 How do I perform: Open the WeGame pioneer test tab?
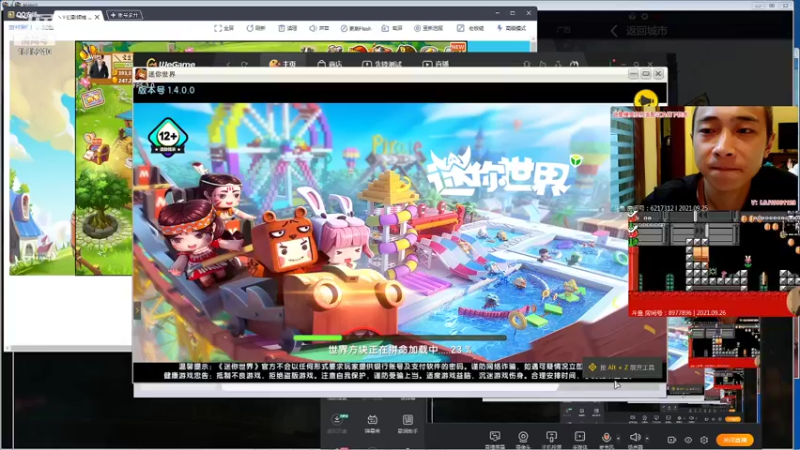[382, 64]
